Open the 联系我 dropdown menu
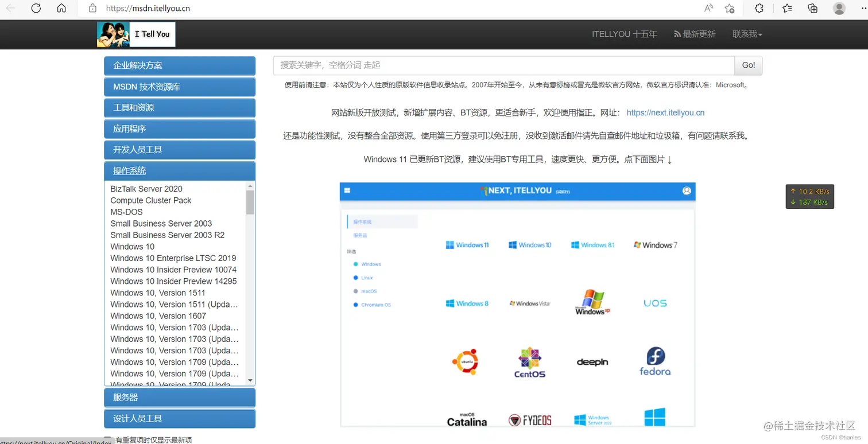The image size is (868, 444). tap(747, 34)
